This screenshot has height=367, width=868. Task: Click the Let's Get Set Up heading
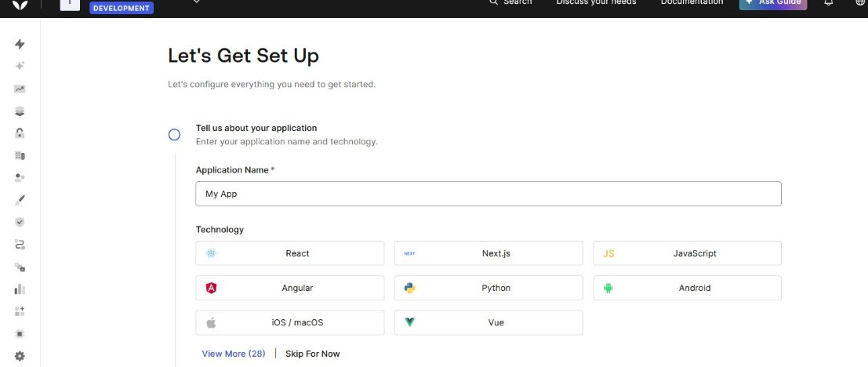pyautogui.click(x=243, y=56)
